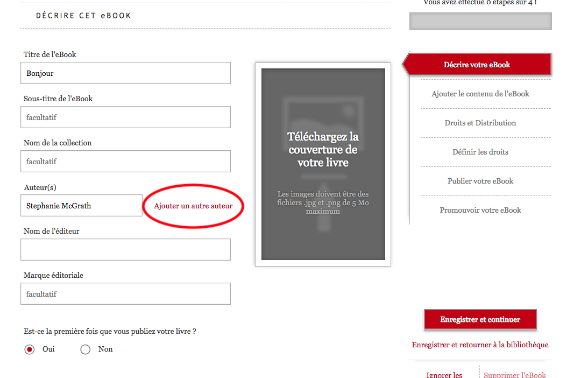This screenshot has height=378, width=588.
Task: Select the 'Décrire votre eBook' step
Action: coord(479,64)
